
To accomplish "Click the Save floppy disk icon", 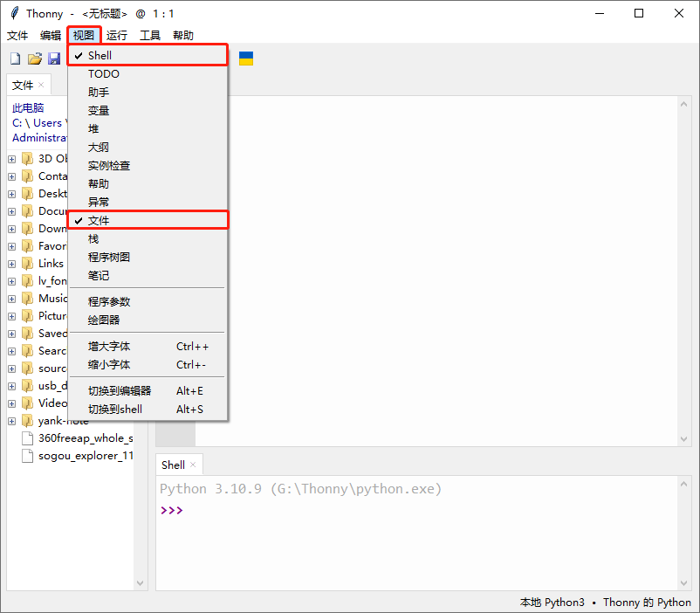I will [54, 59].
